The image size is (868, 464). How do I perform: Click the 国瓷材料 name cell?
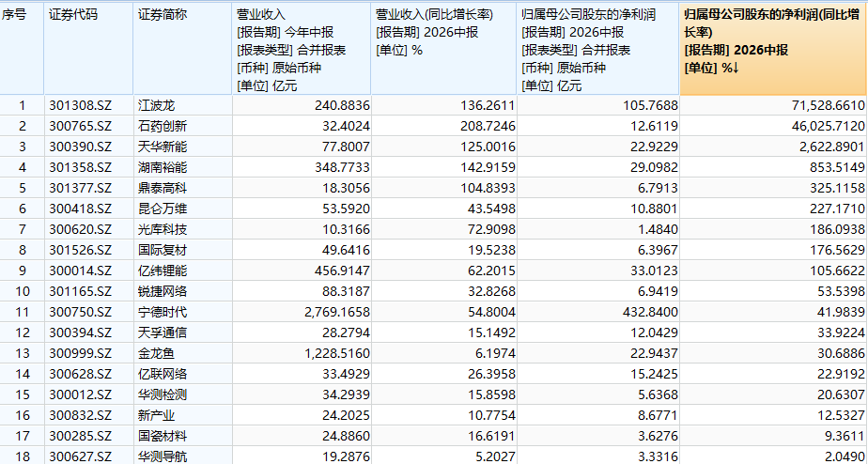coord(163,437)
